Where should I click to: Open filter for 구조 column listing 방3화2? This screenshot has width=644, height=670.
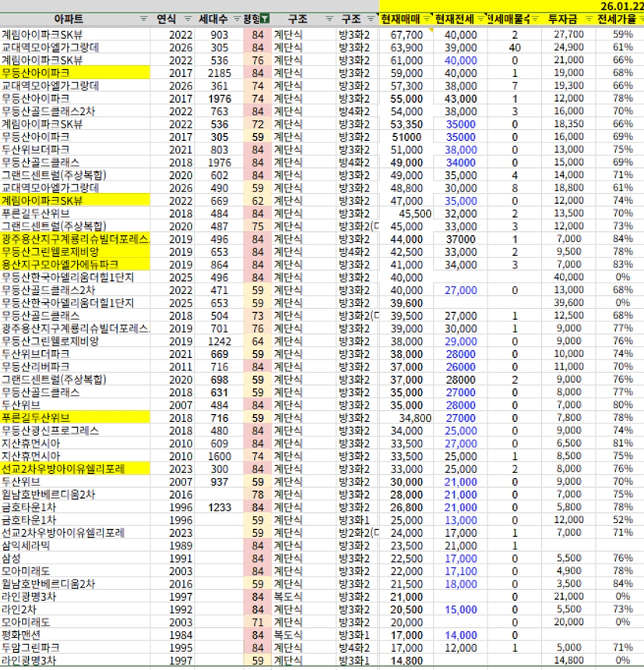371,19
